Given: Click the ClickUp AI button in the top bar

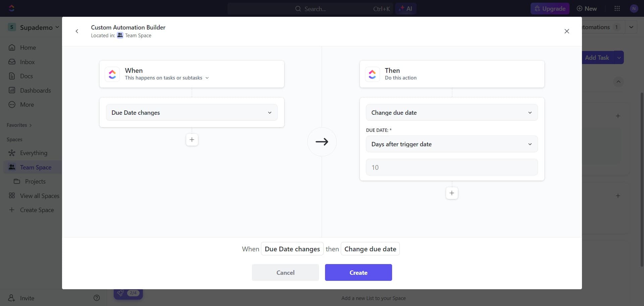Looking at the screenshot, I should coord(406,8).
